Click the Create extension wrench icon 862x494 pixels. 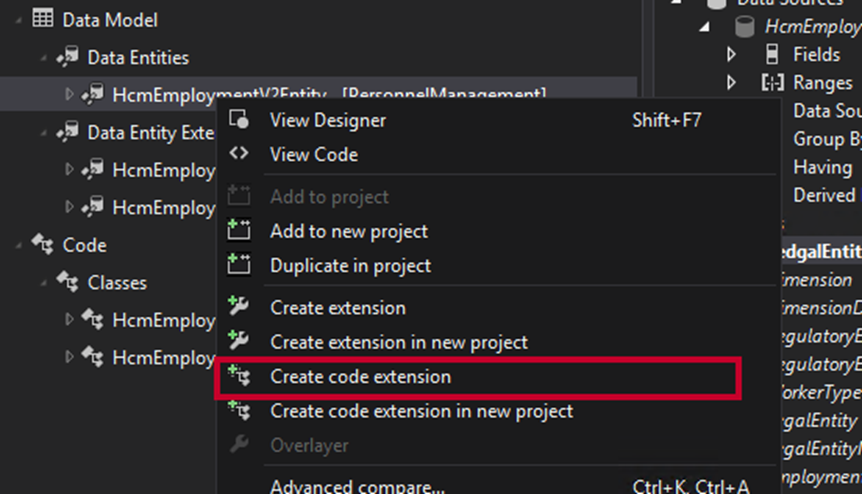coord(239,307)
